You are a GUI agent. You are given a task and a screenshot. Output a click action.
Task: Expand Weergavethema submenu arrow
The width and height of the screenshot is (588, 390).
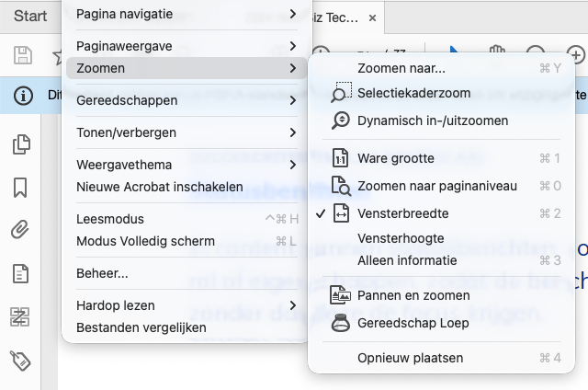click(x=293, y=165)
